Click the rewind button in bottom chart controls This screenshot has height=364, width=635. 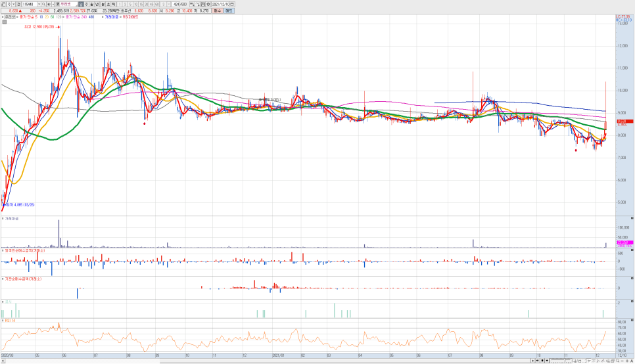tap(538, 360)
